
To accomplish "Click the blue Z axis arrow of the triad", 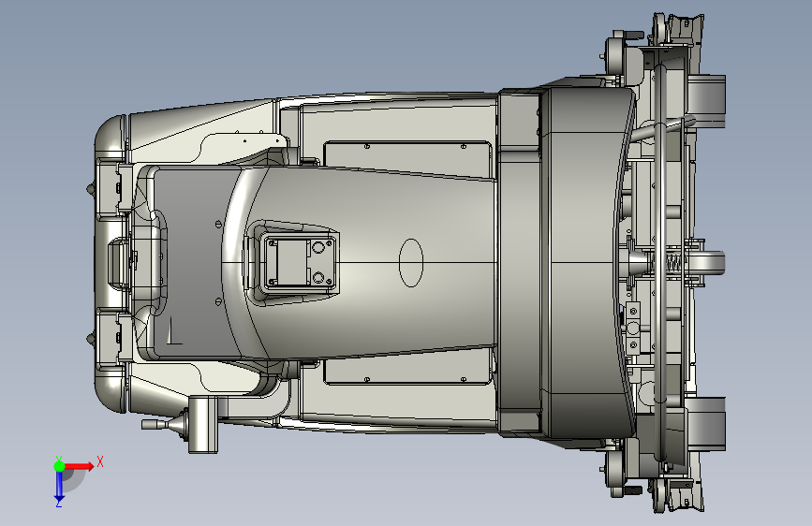I will (59, 486).
